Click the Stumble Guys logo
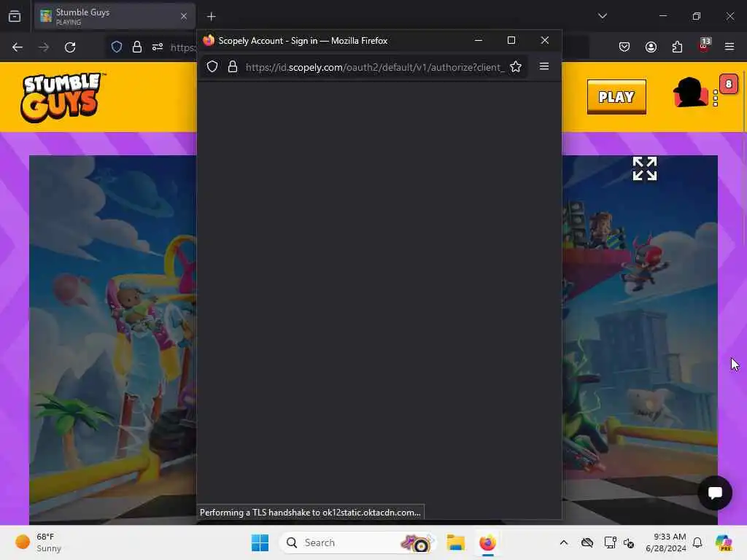Image resolution: width=747 pixels, height=560 pixels. point(61,97)
